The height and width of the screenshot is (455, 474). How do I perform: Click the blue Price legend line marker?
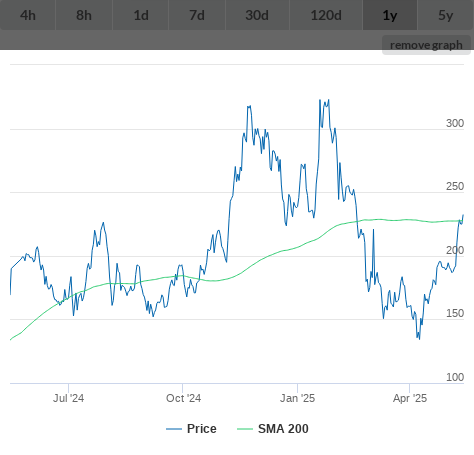pyautogui.click(x=174, y=429)
